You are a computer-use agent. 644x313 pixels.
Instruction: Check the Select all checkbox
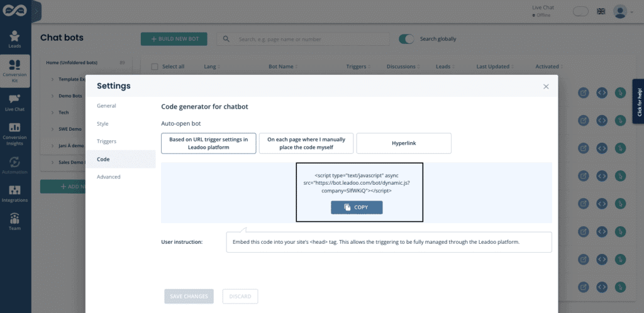coord(155,67)
